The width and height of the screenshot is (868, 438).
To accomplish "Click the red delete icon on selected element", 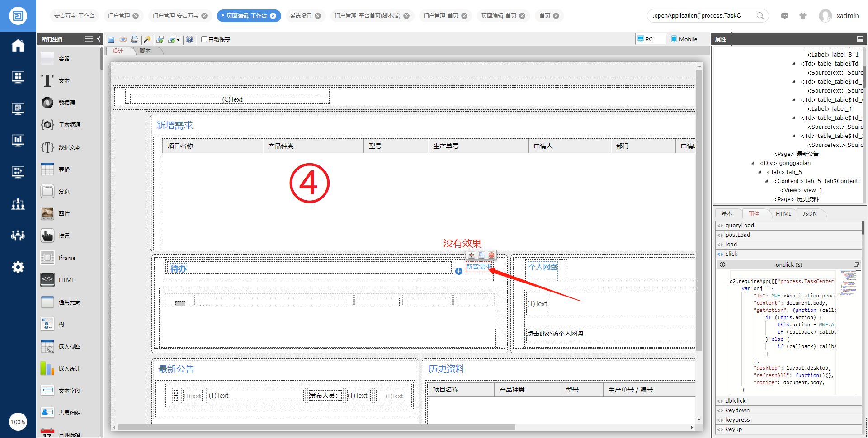I will coord(491,255).
